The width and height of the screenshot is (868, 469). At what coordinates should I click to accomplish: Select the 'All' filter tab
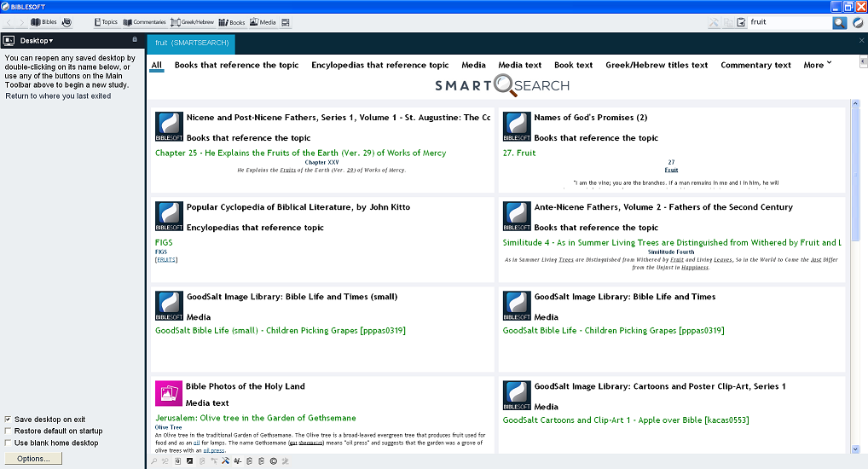(x=157, y=66)
